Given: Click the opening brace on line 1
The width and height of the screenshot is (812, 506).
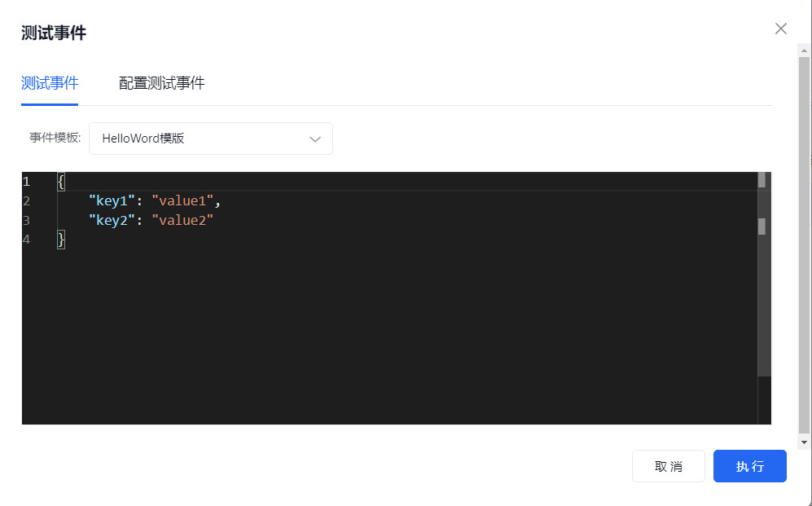Looking at the screenshot, I should 61,182.
